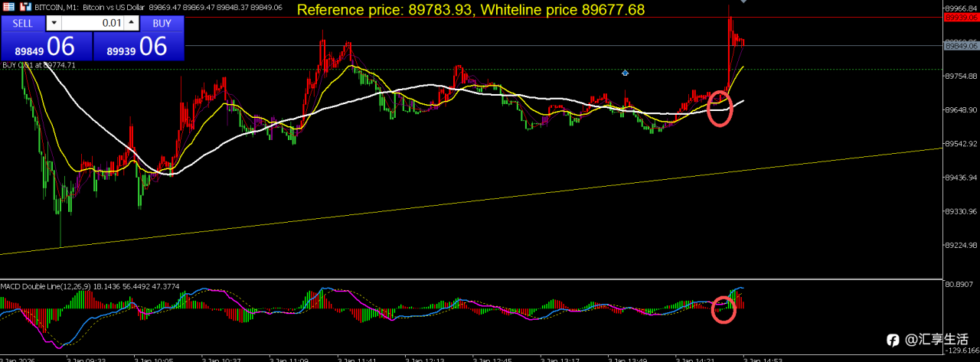Select the BUY 0.01 at 89774.71 order label
Viewport: 980px width, 362px height.
pyautogui.click(x=39, y=66)
